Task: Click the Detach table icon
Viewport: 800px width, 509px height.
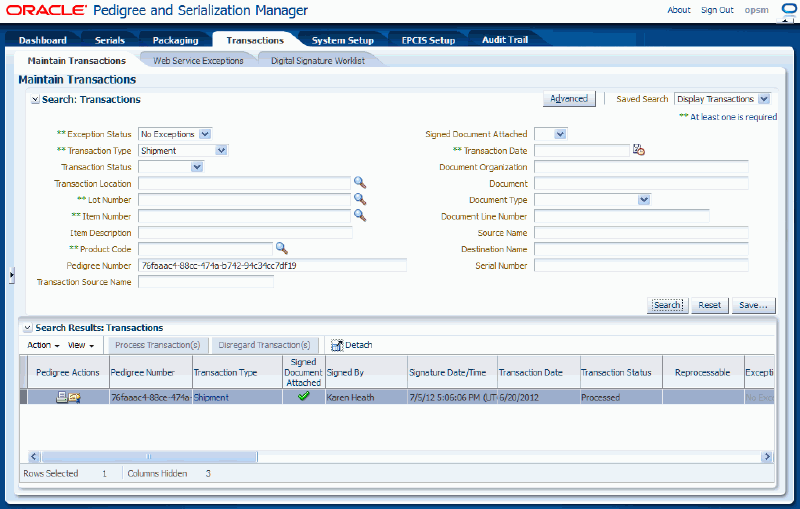Action: [x=337, y=345]
